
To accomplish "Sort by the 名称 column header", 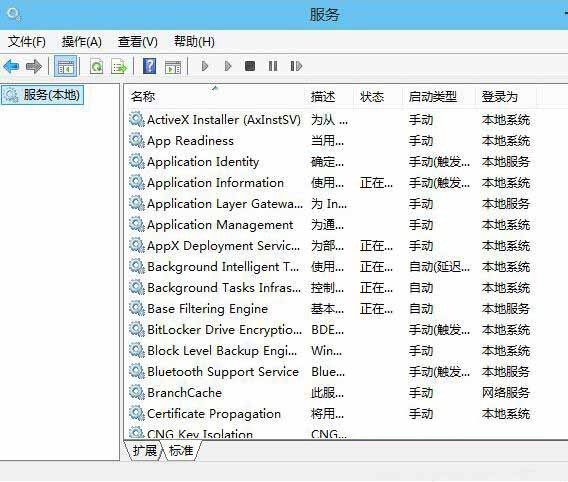I will click(x=143, y=97).
